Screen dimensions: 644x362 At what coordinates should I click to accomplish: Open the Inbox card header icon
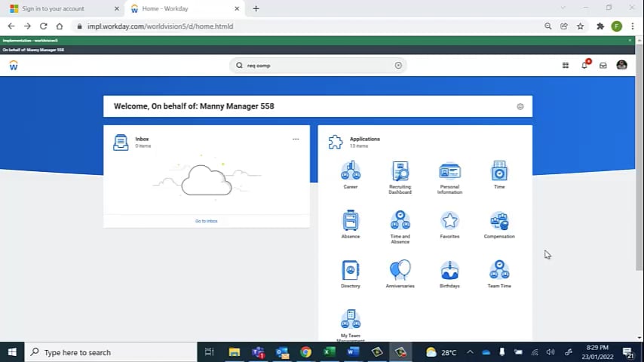click(x=121, y=143)
